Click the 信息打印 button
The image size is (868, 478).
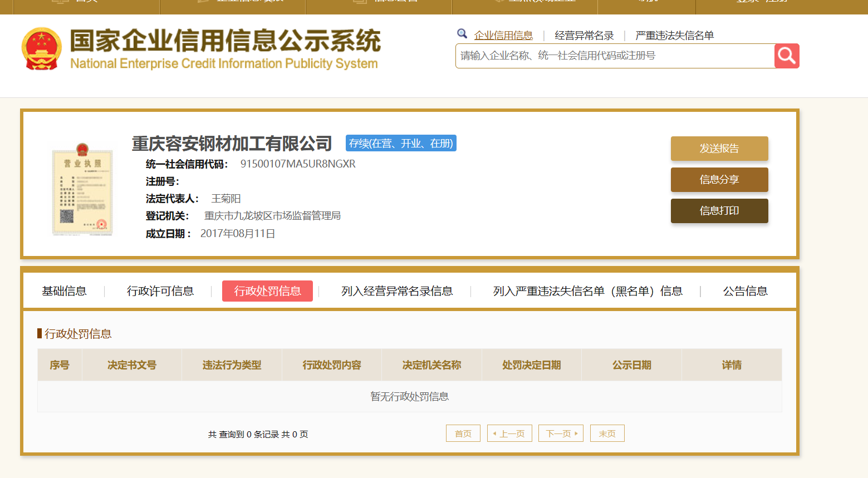click(719, 211)
